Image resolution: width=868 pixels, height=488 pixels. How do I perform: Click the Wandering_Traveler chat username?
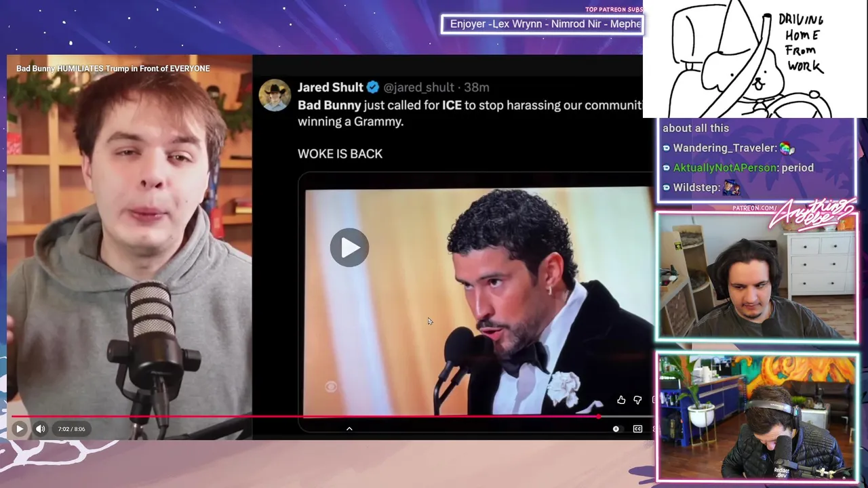coord(725,148)
